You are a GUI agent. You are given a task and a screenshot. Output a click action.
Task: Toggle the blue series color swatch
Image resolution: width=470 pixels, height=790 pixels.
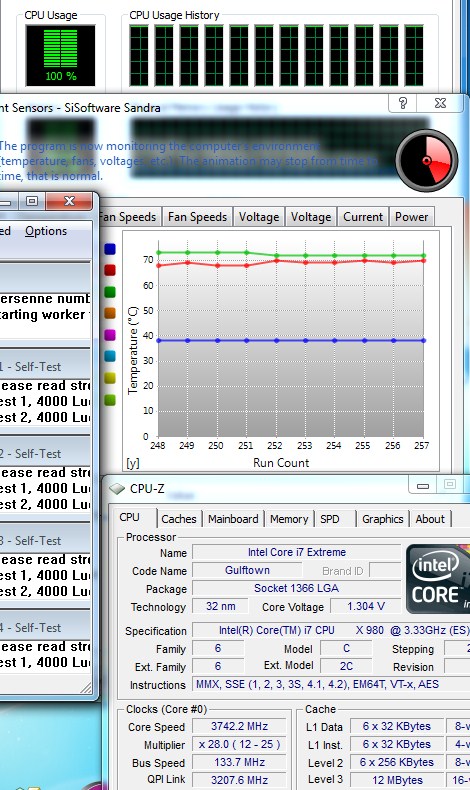(110, 249)
